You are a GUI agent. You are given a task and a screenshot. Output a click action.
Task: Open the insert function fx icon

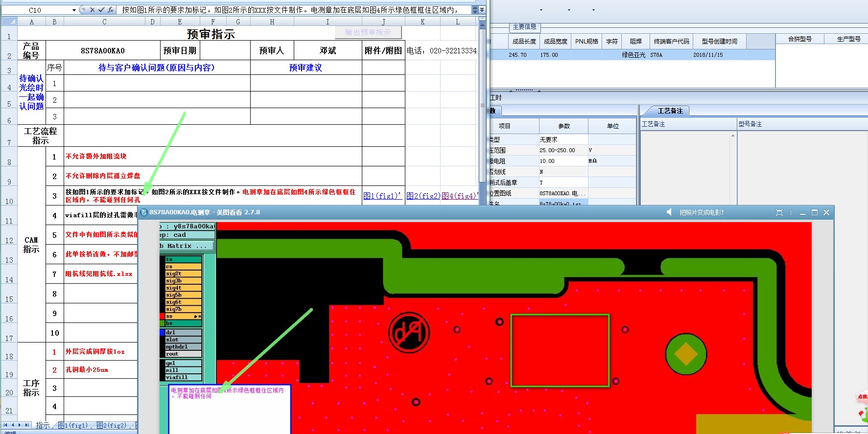pos(111,10)
